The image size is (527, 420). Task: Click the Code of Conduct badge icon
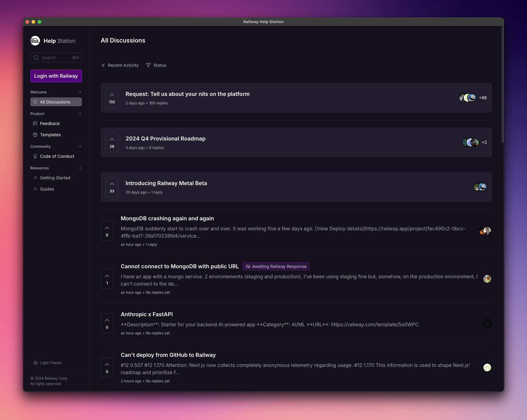point(35,156)
